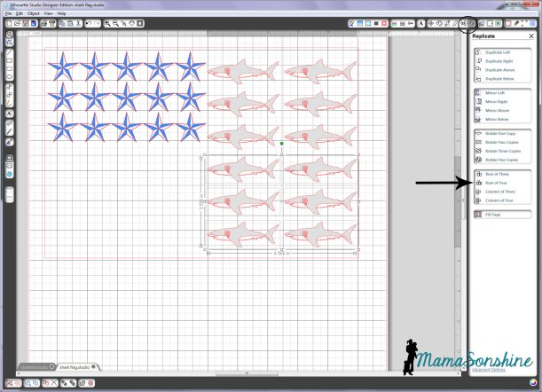Click the Copy icon in the top toolbar
542x392 pixels.
coord(62,24)
